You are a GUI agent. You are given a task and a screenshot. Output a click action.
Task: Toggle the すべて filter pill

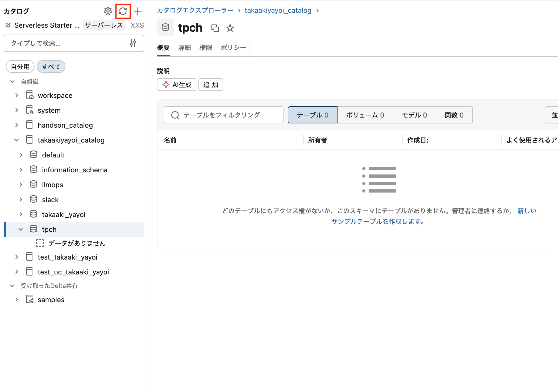pyautogui.click(x=51, y=66)
